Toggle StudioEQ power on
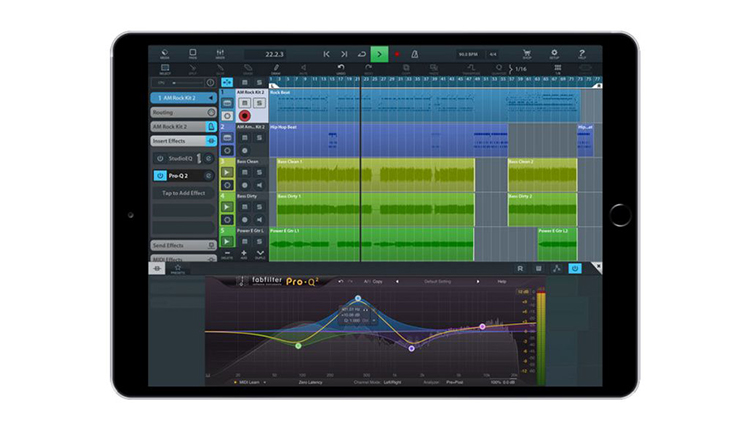The image size is (750, 430). [160, 158]
